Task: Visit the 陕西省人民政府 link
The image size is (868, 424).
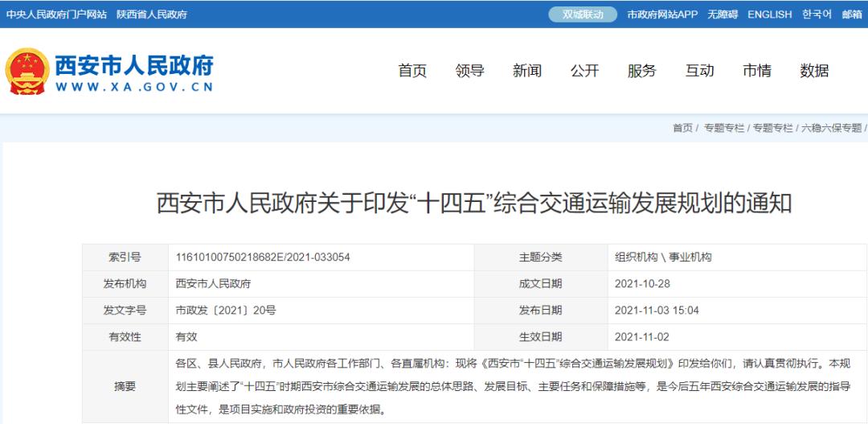Action: (151, 14)
